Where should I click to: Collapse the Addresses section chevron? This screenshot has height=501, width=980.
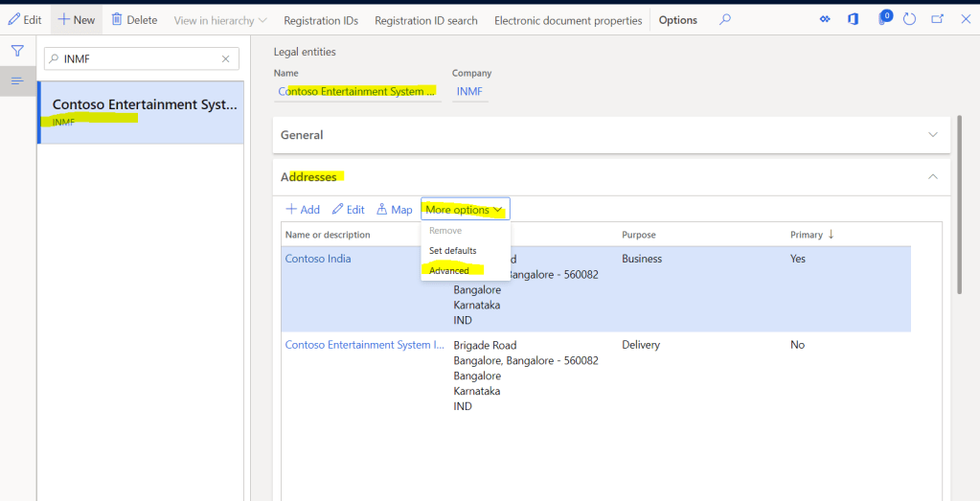click(x=933, y=176)
